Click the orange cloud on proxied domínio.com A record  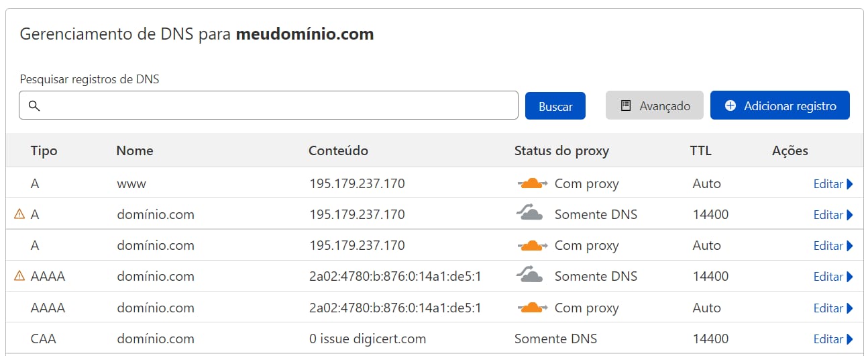[533, 245]
